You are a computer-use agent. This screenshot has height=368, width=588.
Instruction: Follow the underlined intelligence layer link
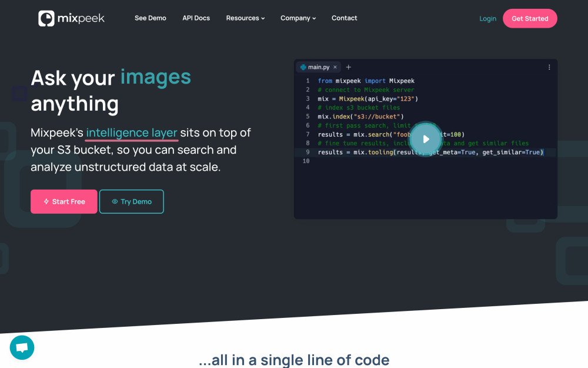pyautogui.click(x=132, y=133)
